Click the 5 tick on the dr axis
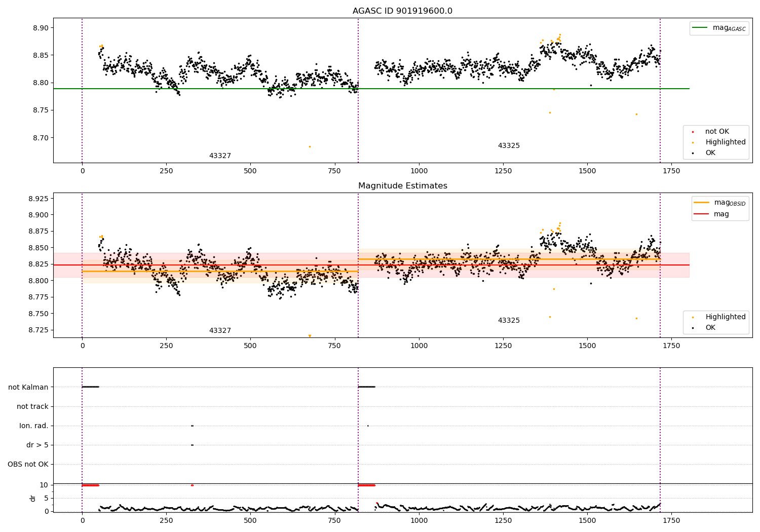Viewport: 760px width, 532px height. coord(47,499)
